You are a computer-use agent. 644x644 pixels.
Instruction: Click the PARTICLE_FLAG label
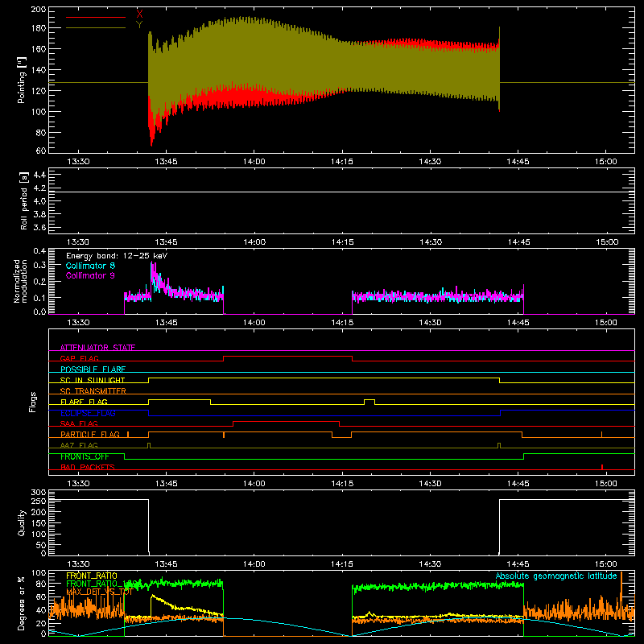(90, 434)
